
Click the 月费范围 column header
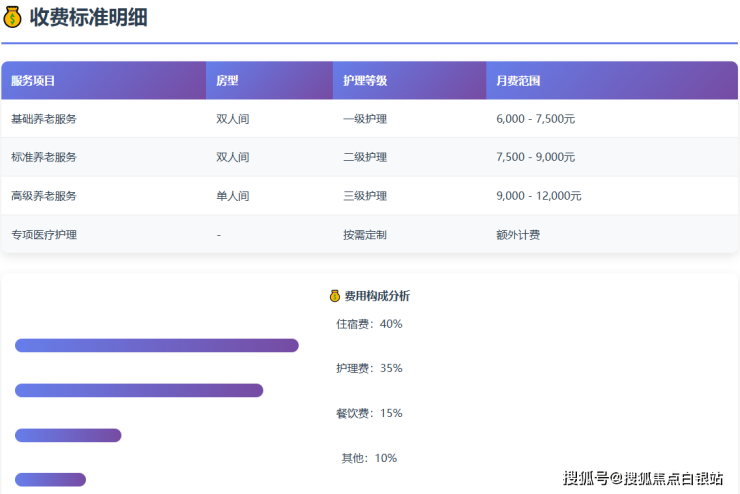click(517, 81)
